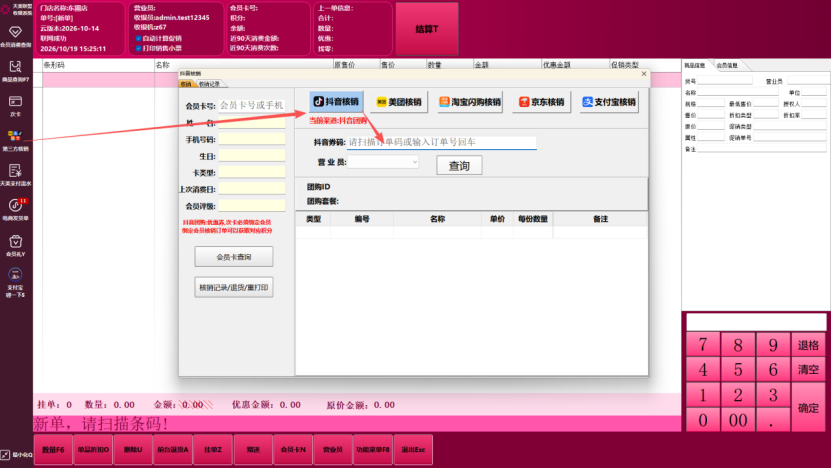Viewport: 831px width, 468px height.
Task: Select the 淘宝闪购核销 channel button
Action: click(x=470, y=102)
